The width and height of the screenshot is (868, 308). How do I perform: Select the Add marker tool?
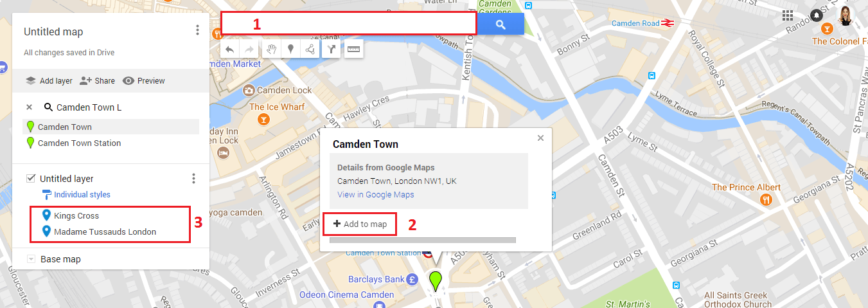(x=290, y=50)
